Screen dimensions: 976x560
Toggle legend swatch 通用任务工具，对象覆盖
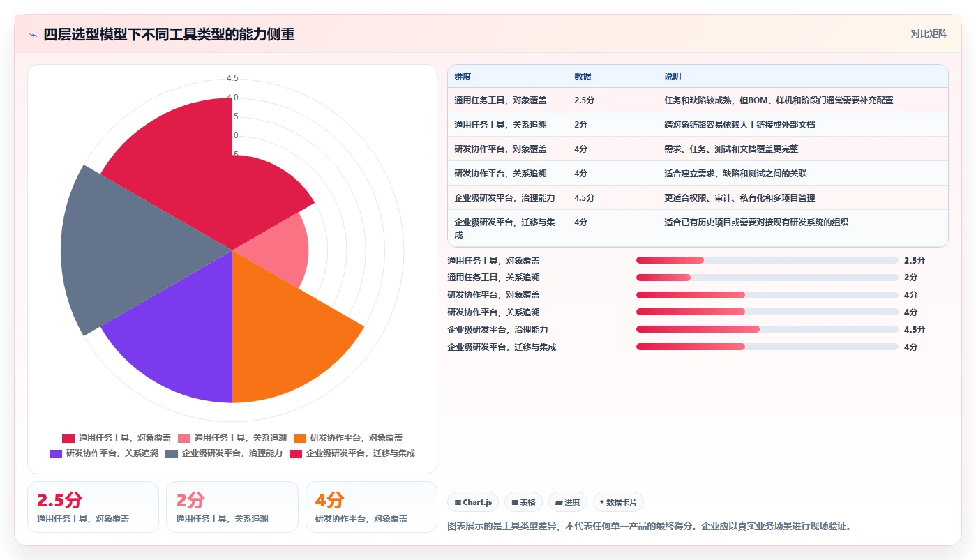tap(68, 438)
